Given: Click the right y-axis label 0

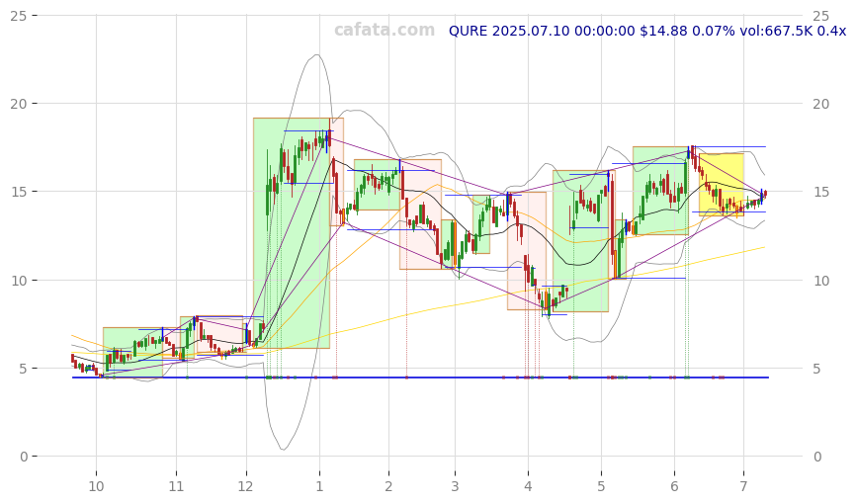Looking at the screenshot, I should click(x=816, y=457).
